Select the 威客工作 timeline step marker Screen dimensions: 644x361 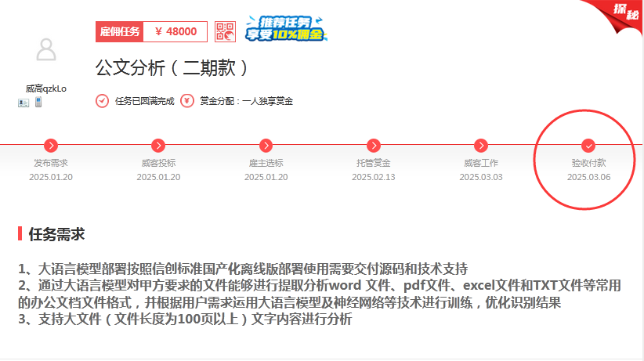[x=481, y=146]
